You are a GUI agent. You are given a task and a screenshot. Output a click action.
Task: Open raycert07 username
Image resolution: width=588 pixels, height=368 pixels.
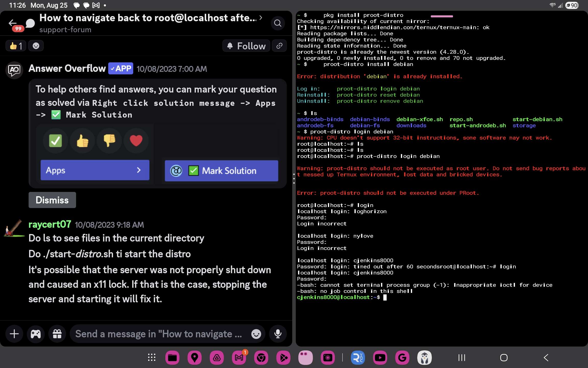pos(50,224)
